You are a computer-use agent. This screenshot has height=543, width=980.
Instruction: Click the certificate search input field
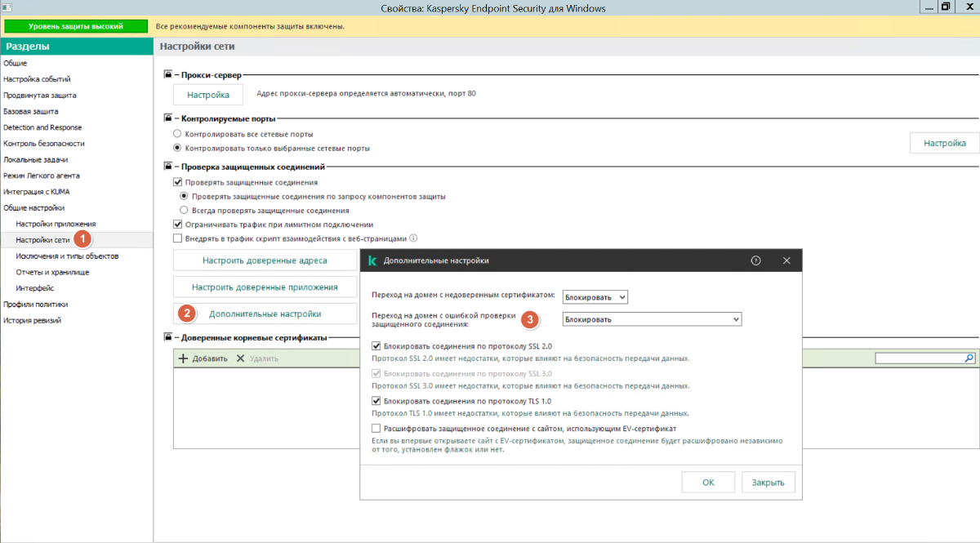tap(919, 358)
